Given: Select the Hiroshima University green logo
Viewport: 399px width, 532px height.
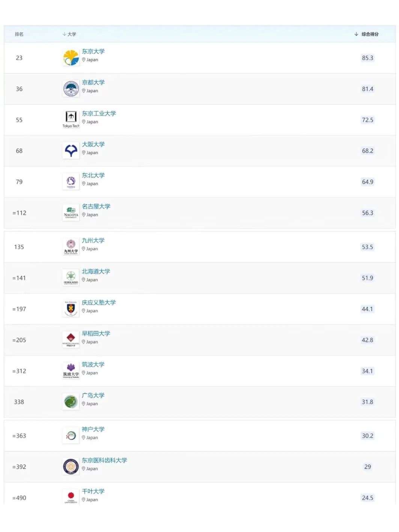Looking at the screenshot, I should (71, 402).
